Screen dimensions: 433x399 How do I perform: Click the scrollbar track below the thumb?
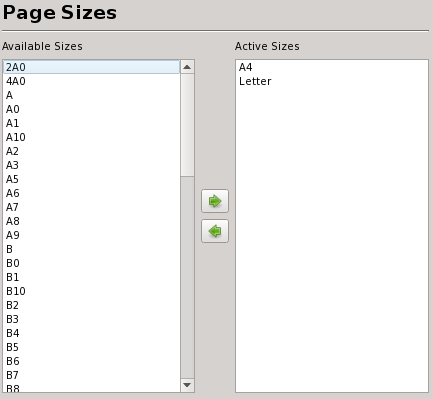(187, 277)
